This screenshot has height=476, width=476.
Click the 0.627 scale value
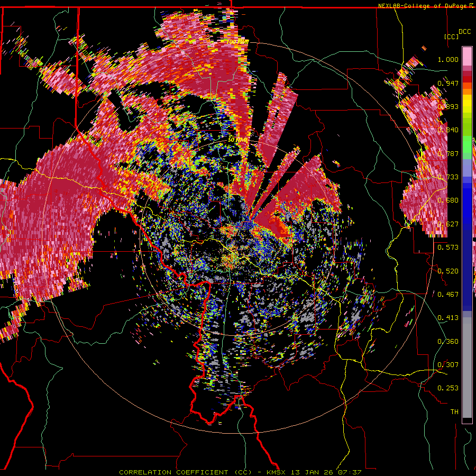click(x=448, y=224)
